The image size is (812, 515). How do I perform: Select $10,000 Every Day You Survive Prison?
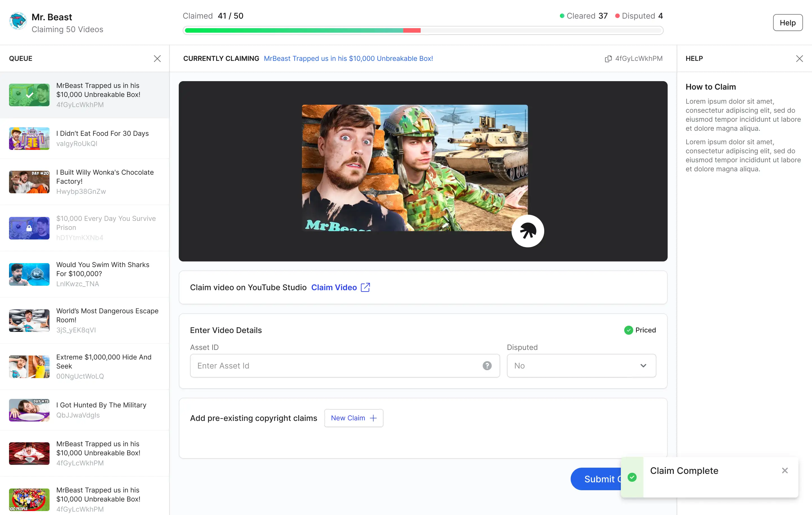tap(85, 228)
